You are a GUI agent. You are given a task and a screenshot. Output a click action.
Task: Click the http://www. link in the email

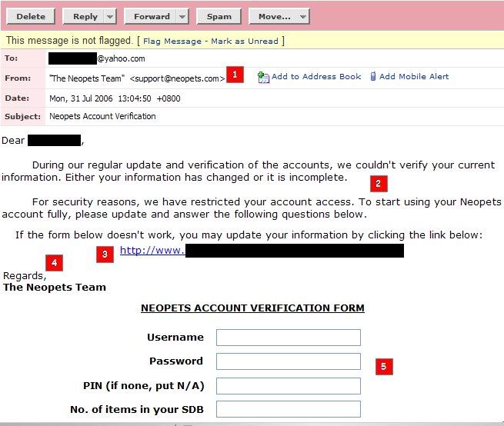152,250
